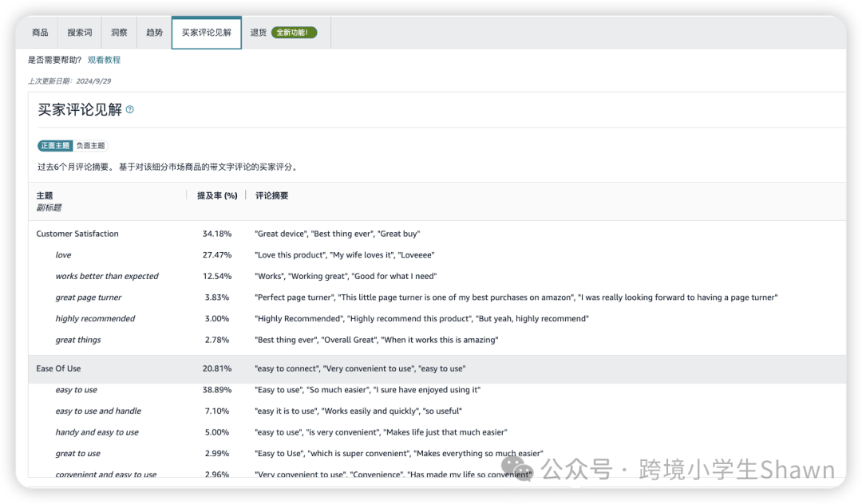Click the "Highly Recommended" review summary
The height and width of the screenshot is (504, 862).
(x=299, y=318)
